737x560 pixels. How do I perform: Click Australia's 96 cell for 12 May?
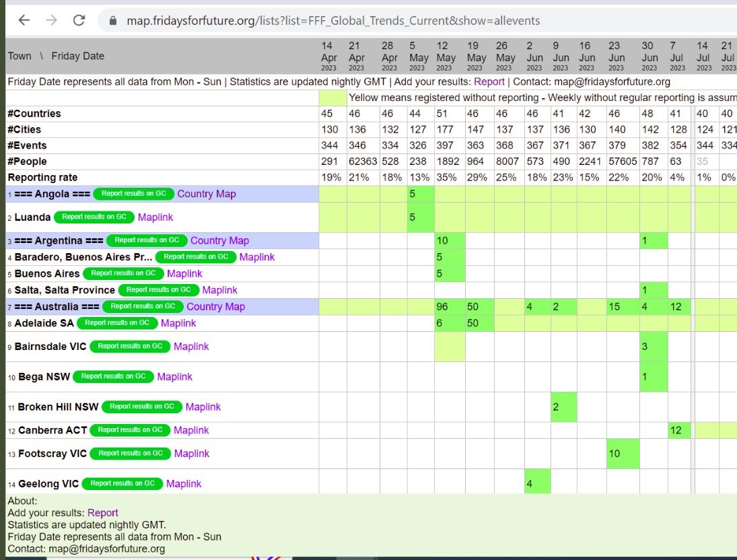[x=450, y=306]
